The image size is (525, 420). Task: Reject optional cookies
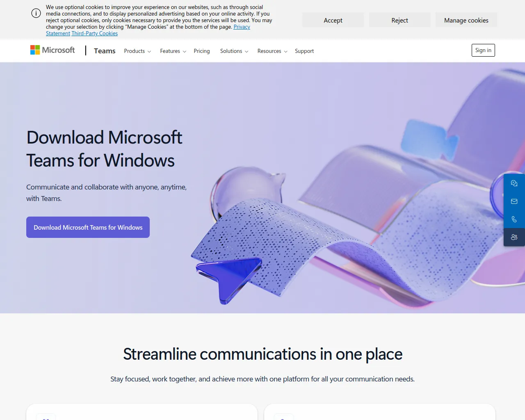click(x=400, y=20)
